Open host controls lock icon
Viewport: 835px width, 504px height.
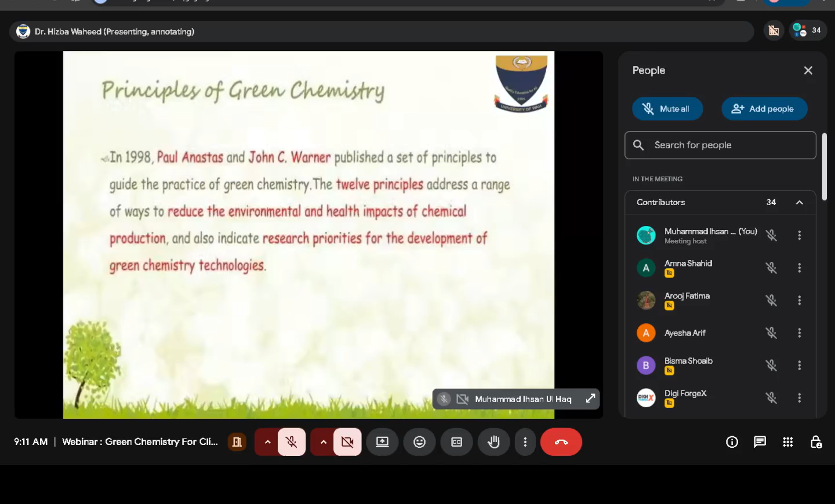(x=815, y=442)
